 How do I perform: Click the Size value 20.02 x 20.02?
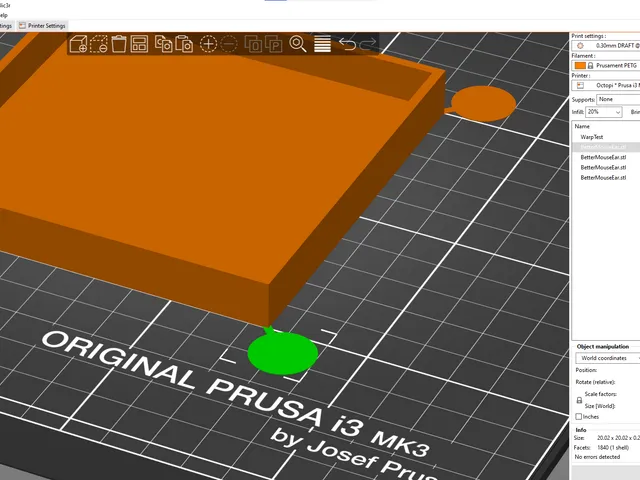[618, 438]
